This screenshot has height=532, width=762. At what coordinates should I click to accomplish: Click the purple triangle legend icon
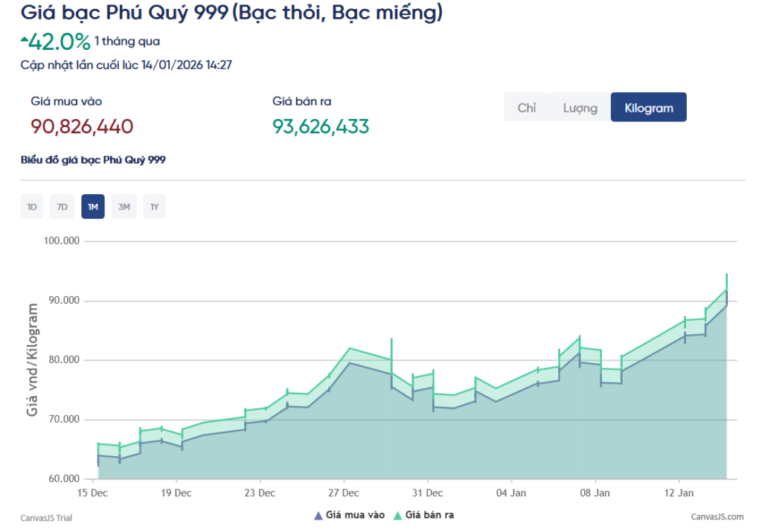318,515
